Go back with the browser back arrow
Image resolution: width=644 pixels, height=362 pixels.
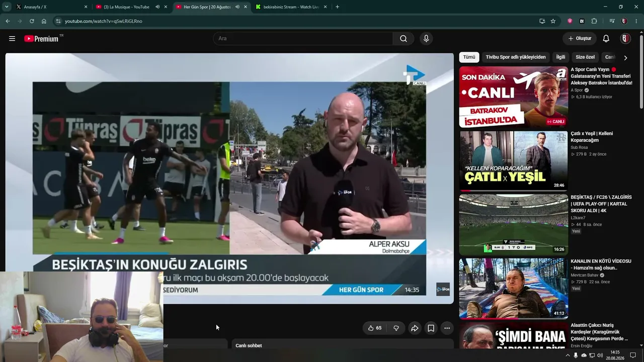(x=8, y=21)
